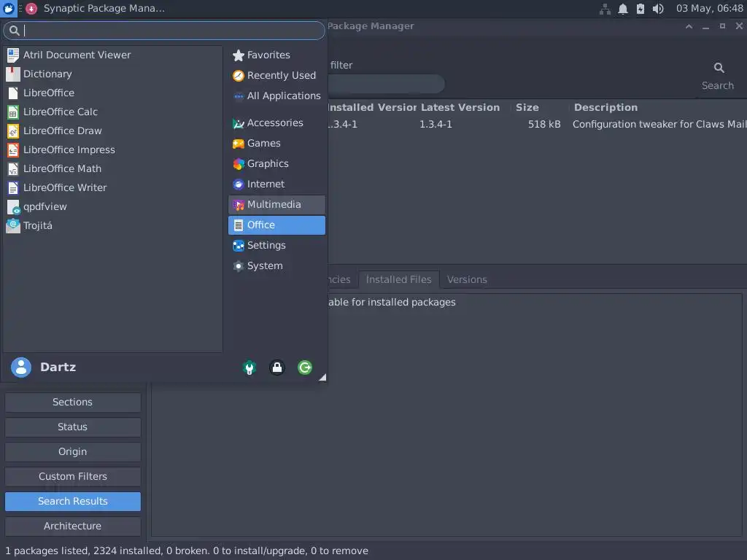Select the Office category

[276, 225]
